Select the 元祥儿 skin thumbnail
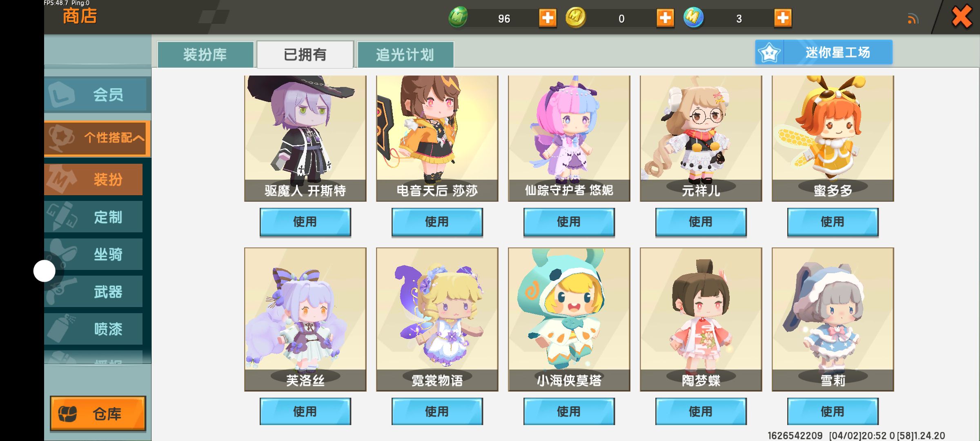 click(701, 138)
